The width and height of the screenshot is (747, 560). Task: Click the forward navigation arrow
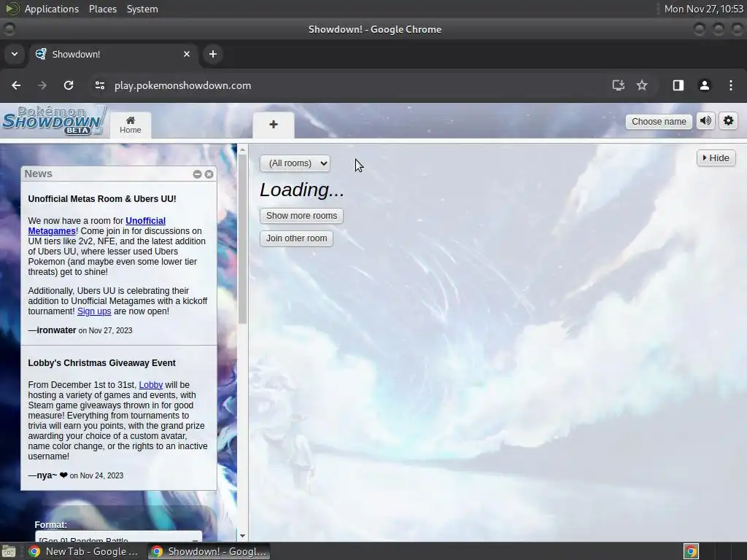[x=42, y=85]
